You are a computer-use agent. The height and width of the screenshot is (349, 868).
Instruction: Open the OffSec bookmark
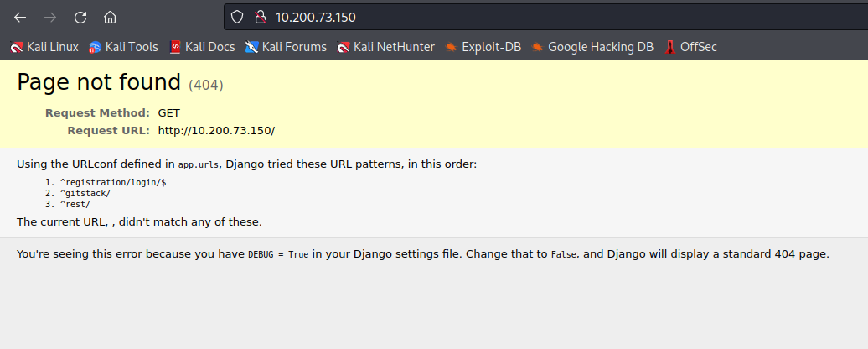[691, 47]
